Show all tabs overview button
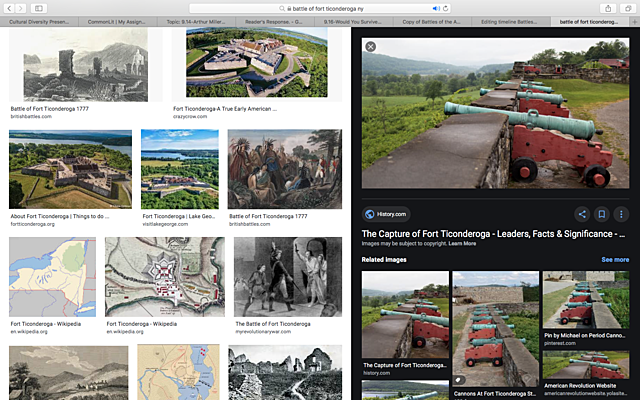 (x=628, y=8)
